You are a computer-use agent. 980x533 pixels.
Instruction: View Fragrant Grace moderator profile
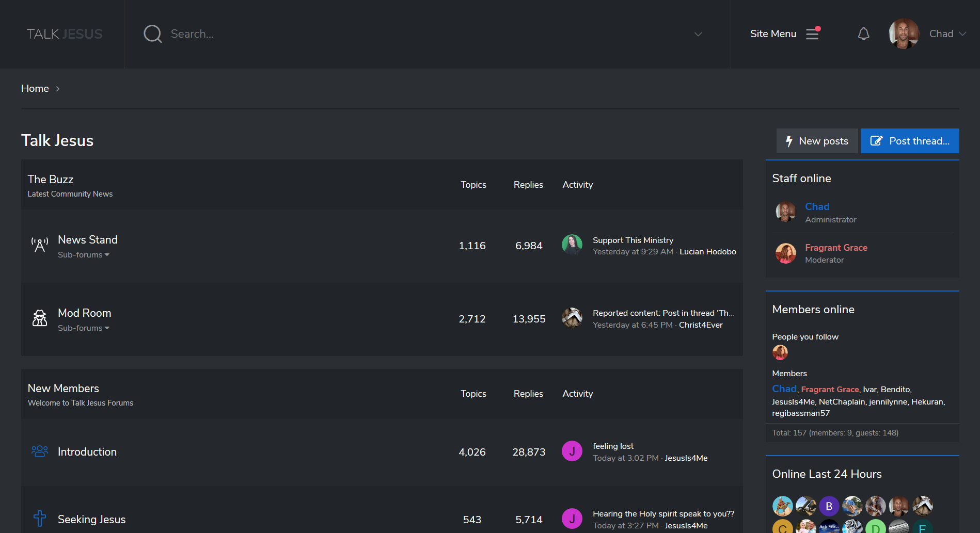836,248
